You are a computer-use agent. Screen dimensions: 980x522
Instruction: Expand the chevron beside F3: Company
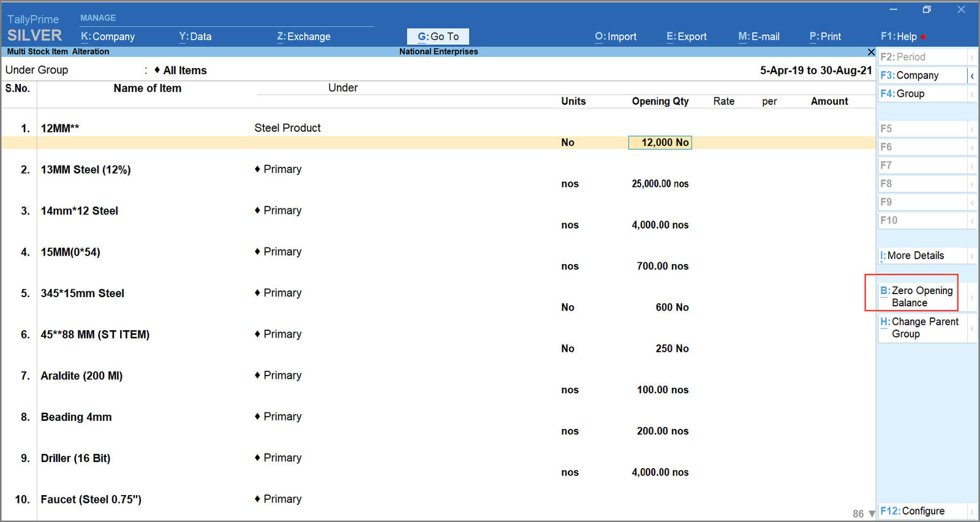pyautogui.click(x=972, y=75)
